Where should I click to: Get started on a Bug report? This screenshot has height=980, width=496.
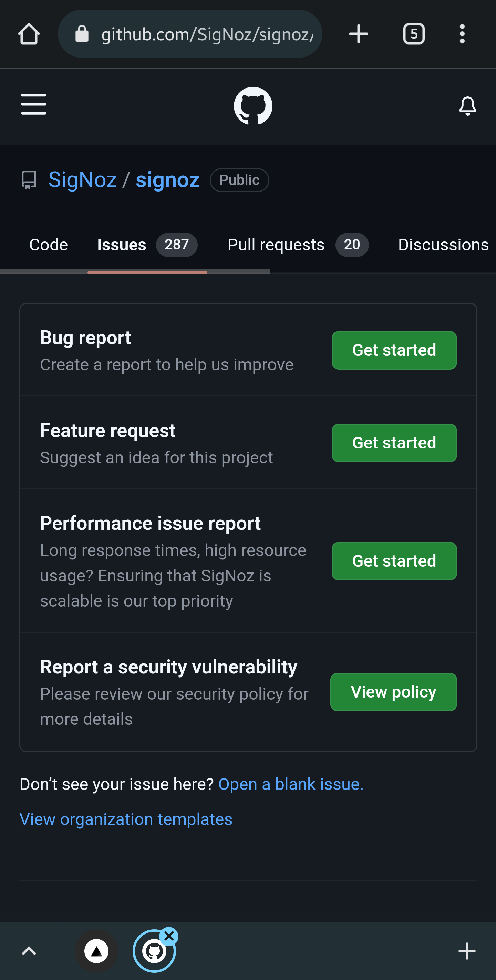tap(394, 350)
